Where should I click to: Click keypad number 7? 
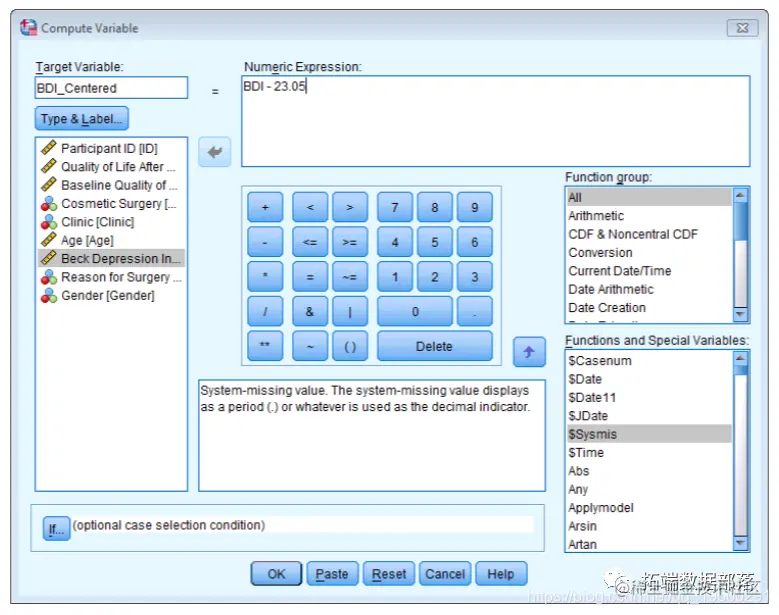point(395,207)
